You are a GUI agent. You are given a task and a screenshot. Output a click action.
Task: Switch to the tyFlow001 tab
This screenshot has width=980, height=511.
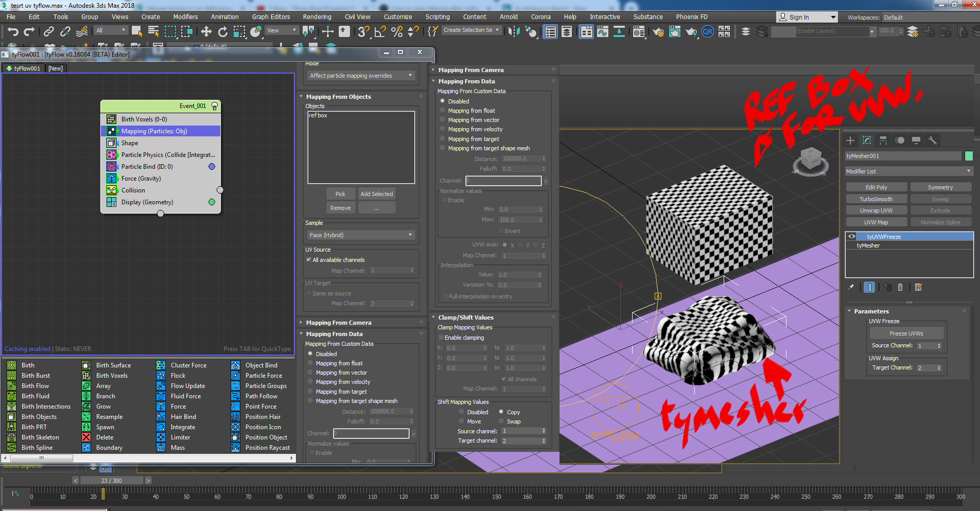[23, 68]
